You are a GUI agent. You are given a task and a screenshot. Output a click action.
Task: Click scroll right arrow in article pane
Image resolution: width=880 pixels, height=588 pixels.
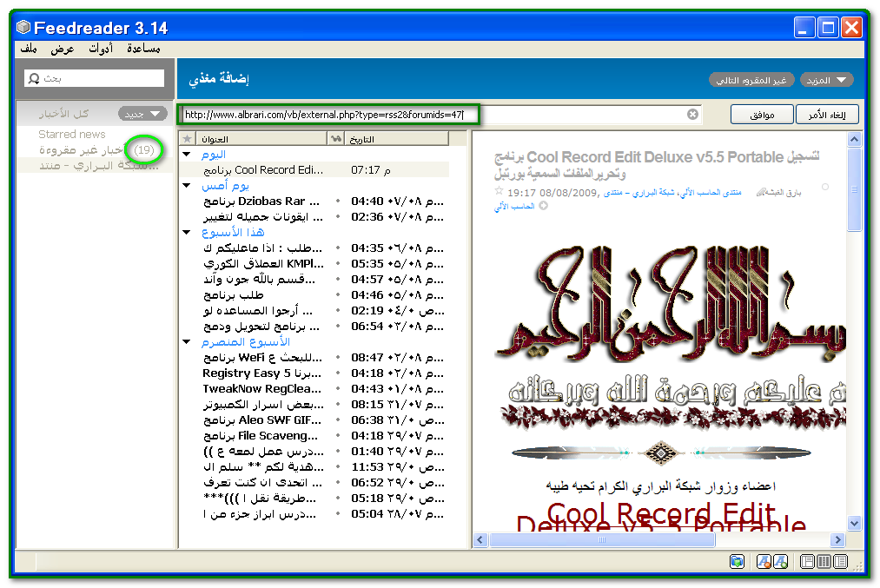(838, 539)
